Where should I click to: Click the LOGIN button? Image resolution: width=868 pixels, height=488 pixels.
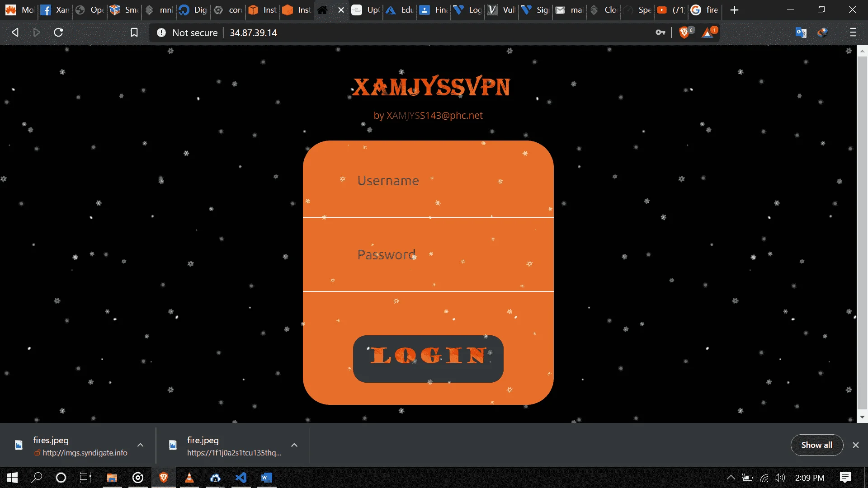(x=428, y=359)
